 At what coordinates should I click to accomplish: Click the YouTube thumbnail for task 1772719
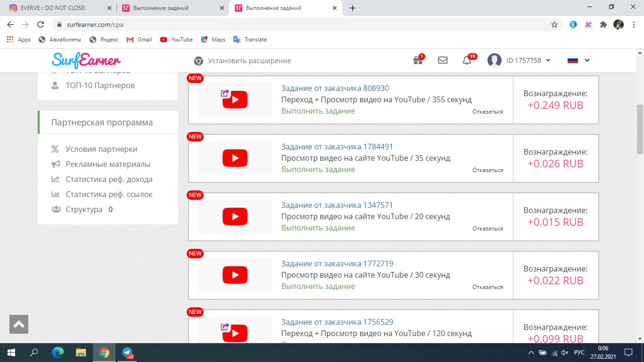235,275
